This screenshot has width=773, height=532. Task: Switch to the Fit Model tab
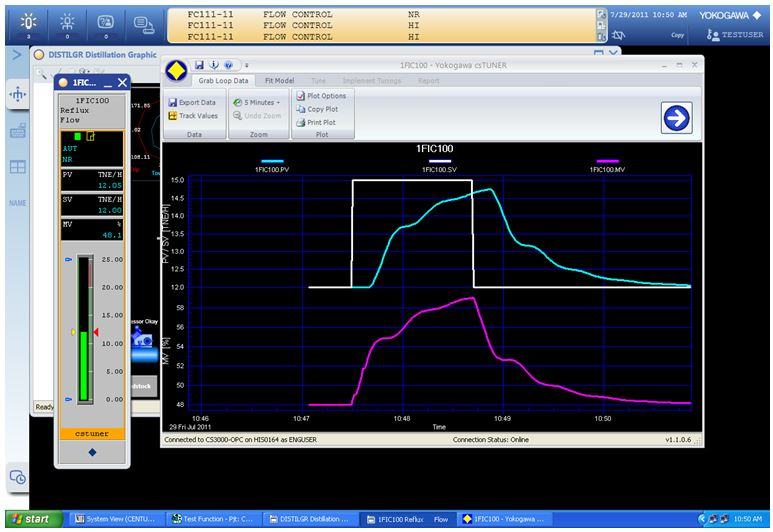tap(279, 80)
